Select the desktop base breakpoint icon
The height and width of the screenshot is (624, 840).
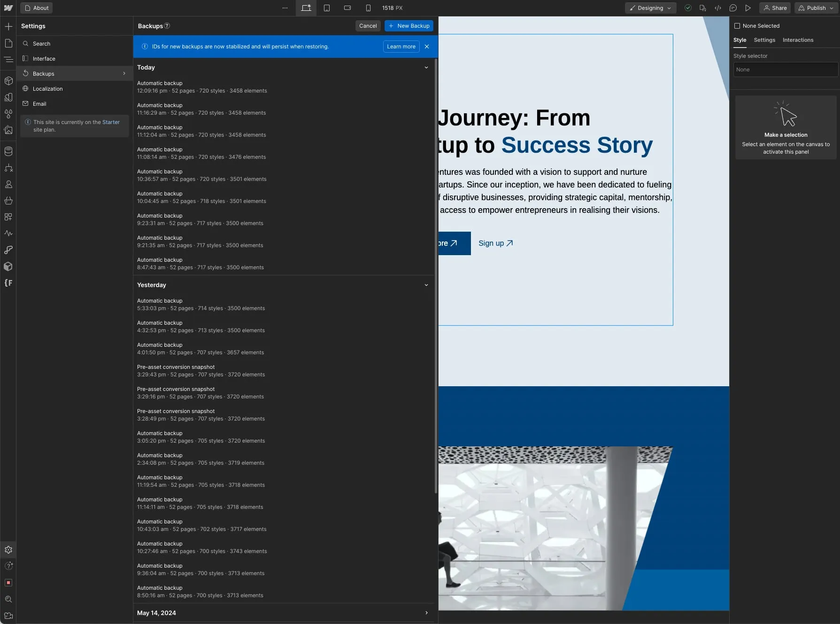pos(306,8)
